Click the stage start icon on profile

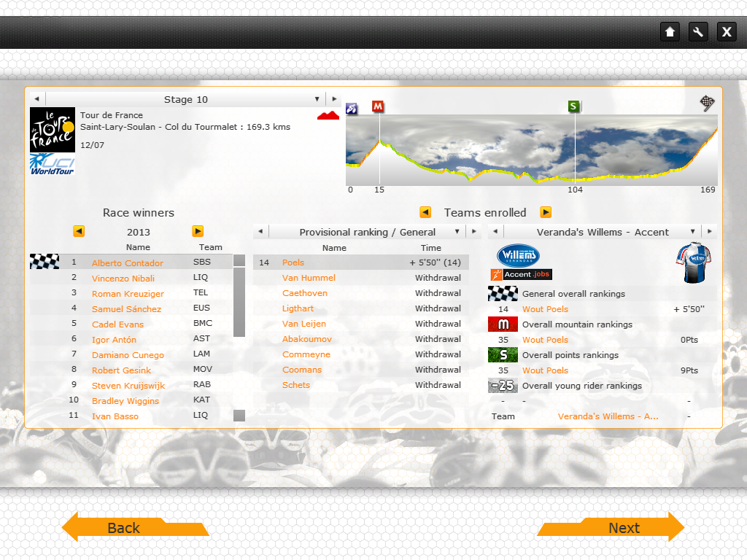pyautogui.click(x=352, y=109)
